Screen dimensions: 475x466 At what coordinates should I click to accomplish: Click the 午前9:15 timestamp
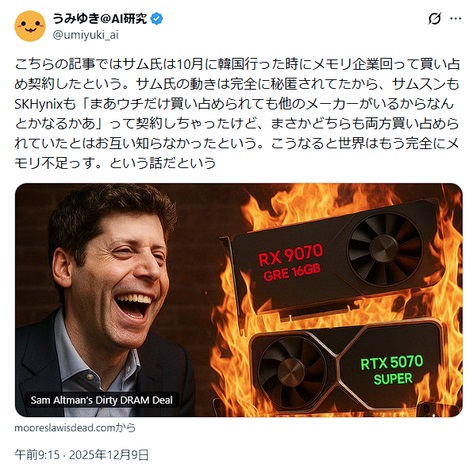[x=37, y=455]
